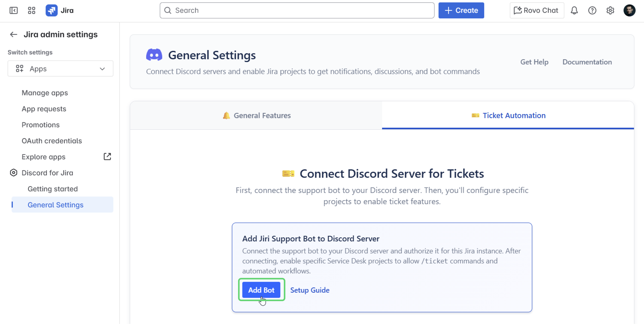The image size is (644, 324).
Task: Open notifications via the bell icon
Action: [574, 10]
